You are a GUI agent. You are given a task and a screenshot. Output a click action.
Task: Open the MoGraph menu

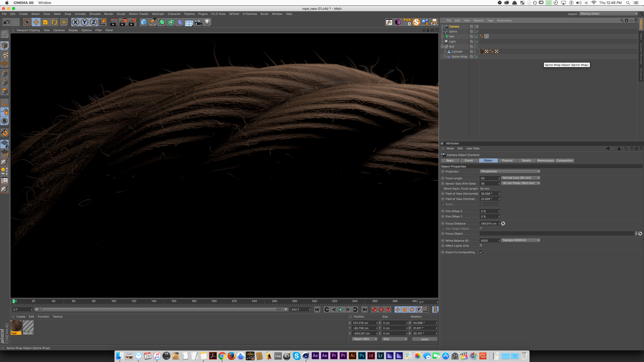coord(158,14)
